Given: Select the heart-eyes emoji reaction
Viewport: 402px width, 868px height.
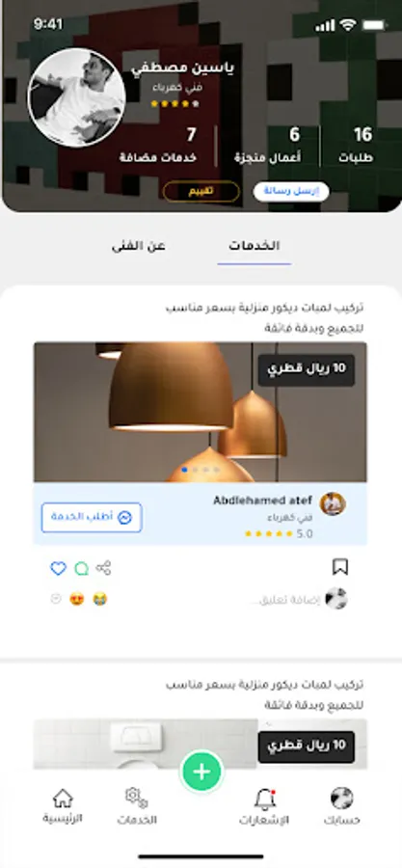Looking at the screenshot, I should coord(77,599).
